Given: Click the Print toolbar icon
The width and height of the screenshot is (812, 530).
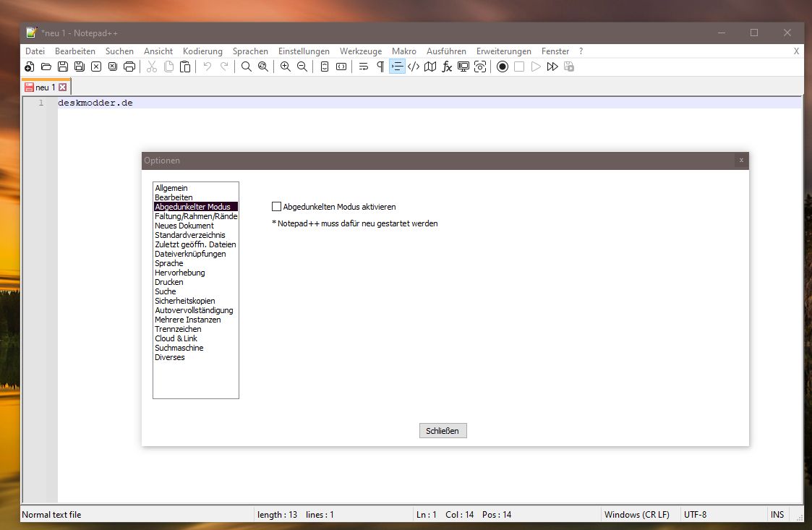Looking at the screenshot, I should (x=129, y=67).
